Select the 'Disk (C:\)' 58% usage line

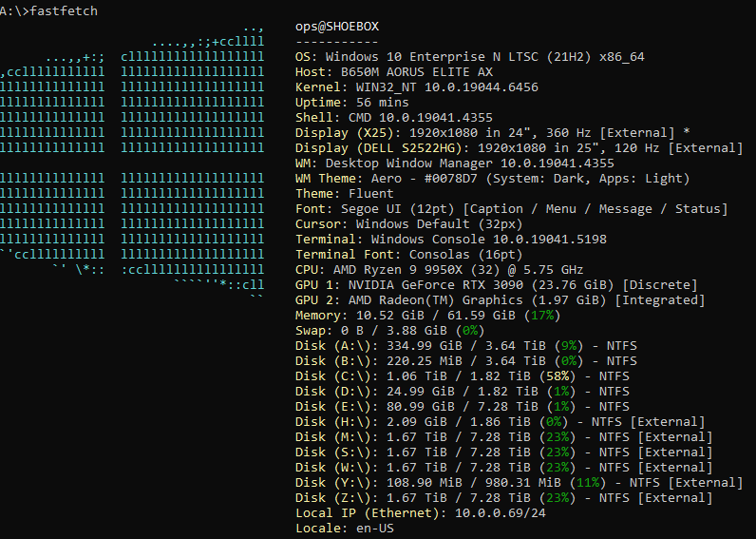tap(462, 376)
